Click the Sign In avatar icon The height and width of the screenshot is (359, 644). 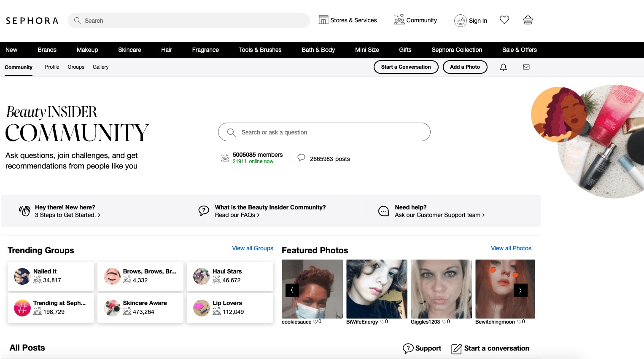point(460,21)
